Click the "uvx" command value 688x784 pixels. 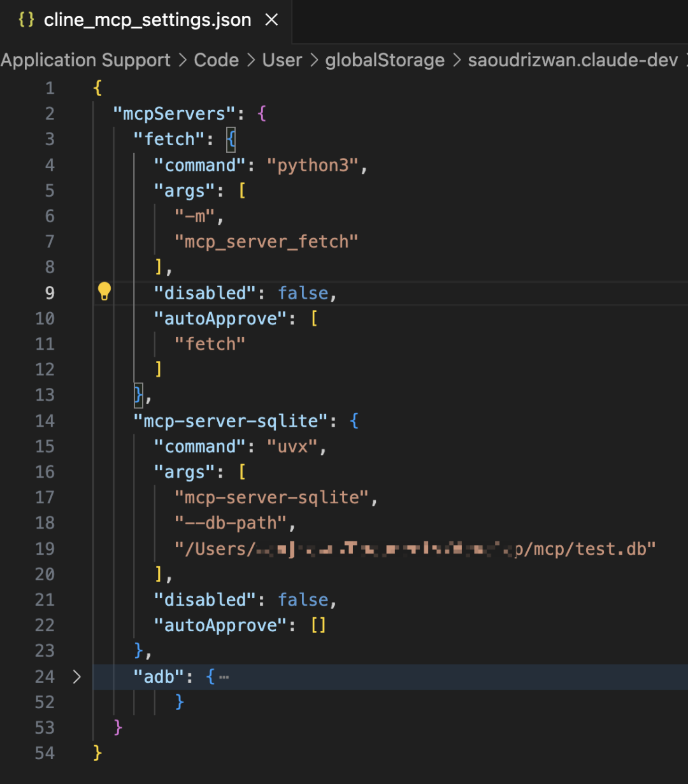tap(292, 446)
